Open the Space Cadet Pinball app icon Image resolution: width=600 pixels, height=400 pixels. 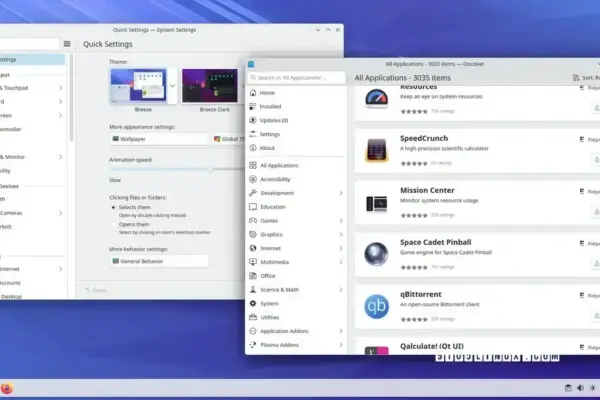[x=376, y=254]
